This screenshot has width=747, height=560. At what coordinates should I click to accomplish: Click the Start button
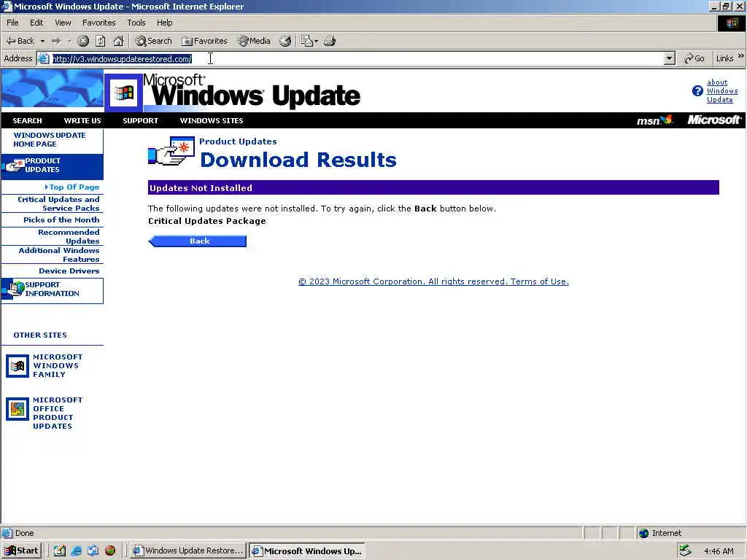coord(21,551)
